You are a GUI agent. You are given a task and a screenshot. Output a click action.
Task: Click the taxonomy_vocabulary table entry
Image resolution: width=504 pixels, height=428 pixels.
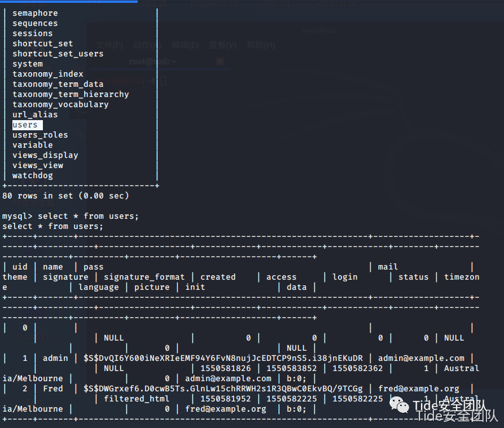pyautogui.click(x=60, y=104)
